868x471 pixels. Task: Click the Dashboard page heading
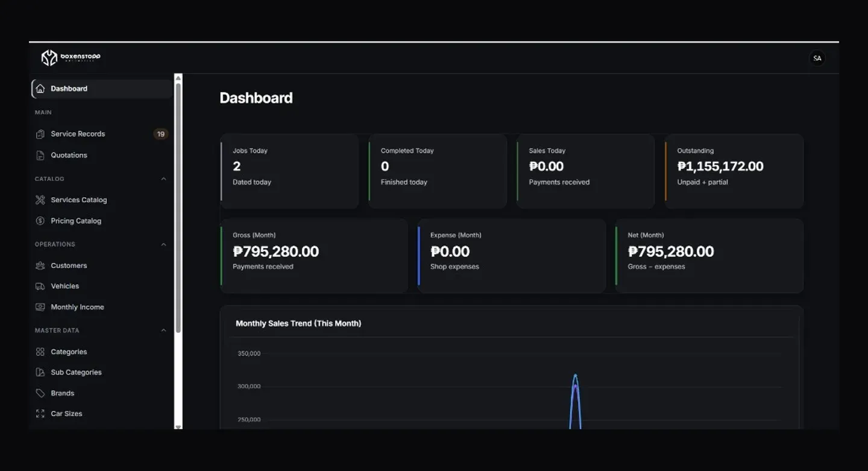click(x=256, y=98)
